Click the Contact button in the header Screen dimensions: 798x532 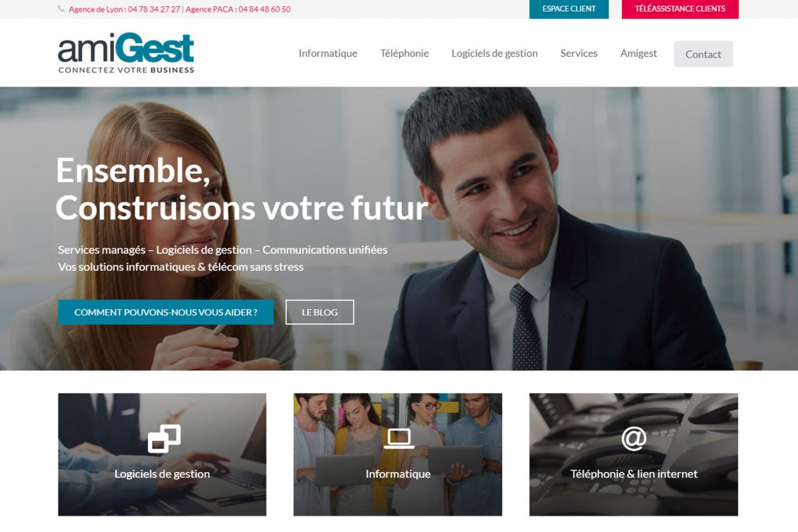click(704, 54)
